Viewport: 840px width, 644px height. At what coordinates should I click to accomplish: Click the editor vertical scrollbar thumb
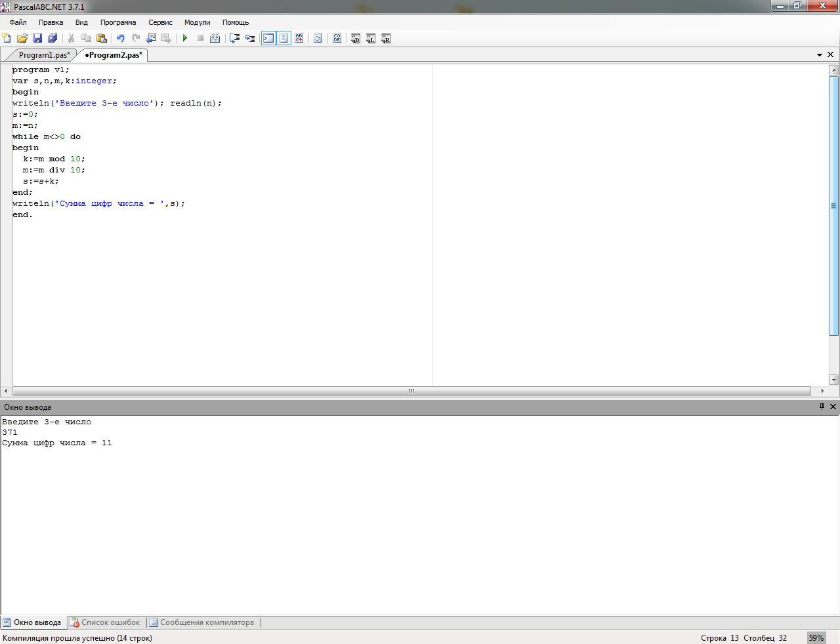click(x=833, y=206)
